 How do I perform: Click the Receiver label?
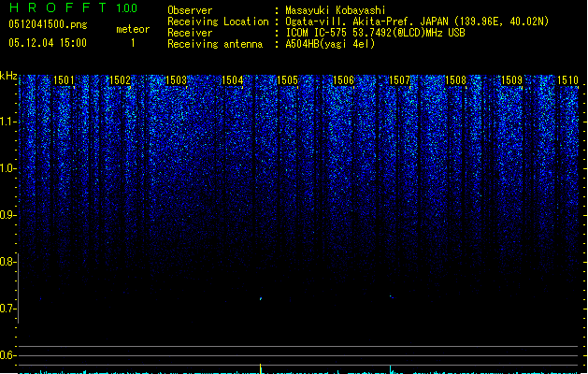190,33
